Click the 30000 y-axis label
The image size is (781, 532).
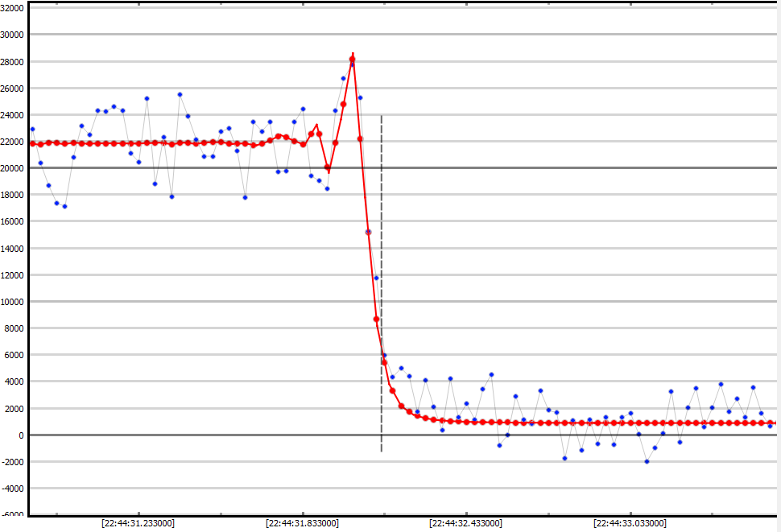12,35
